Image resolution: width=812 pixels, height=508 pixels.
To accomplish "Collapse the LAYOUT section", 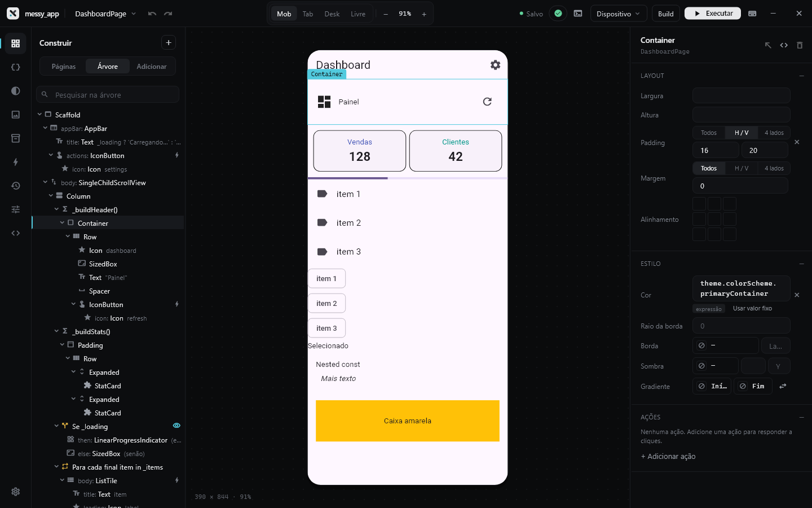I will (x=801, y=76).
